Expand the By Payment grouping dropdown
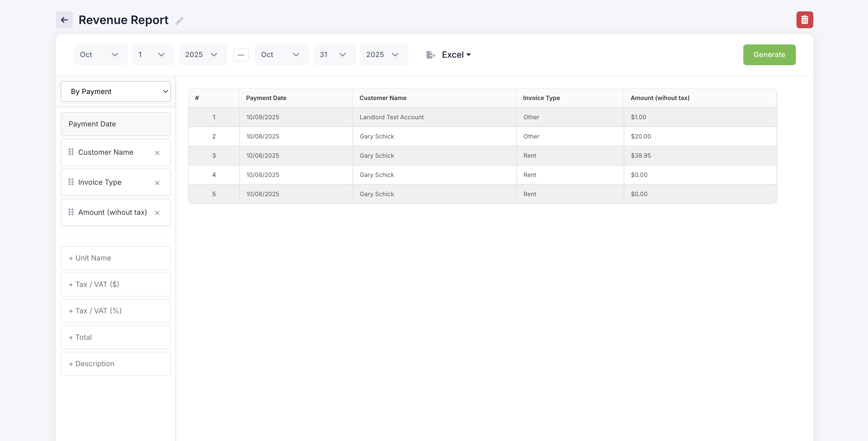The image size is (868, 441). point(116,92)
